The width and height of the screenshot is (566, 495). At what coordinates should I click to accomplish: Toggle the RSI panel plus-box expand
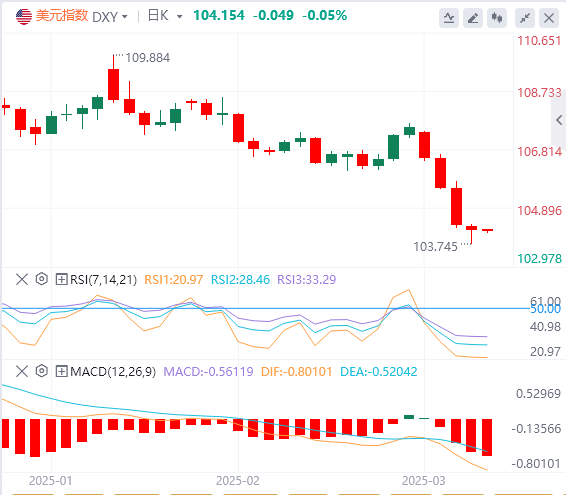point(61,279)
